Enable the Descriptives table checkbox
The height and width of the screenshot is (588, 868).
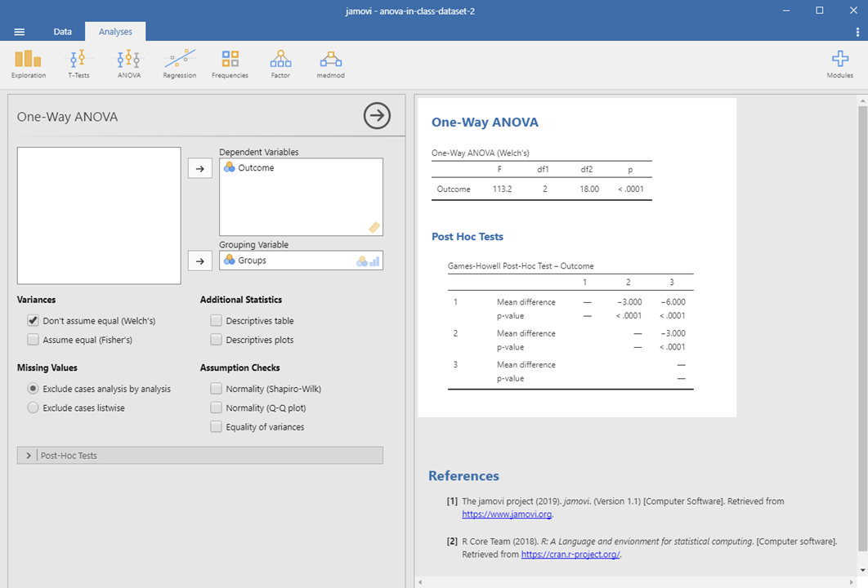(x=217, y=321)
